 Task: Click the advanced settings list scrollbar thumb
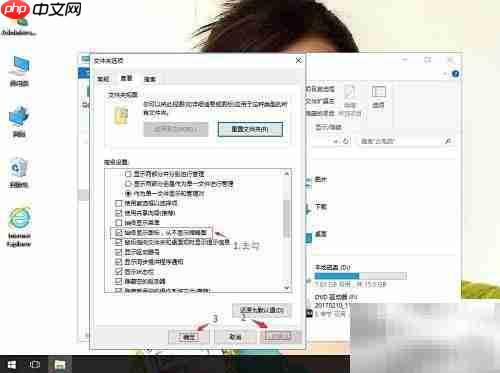coord(287,218)
